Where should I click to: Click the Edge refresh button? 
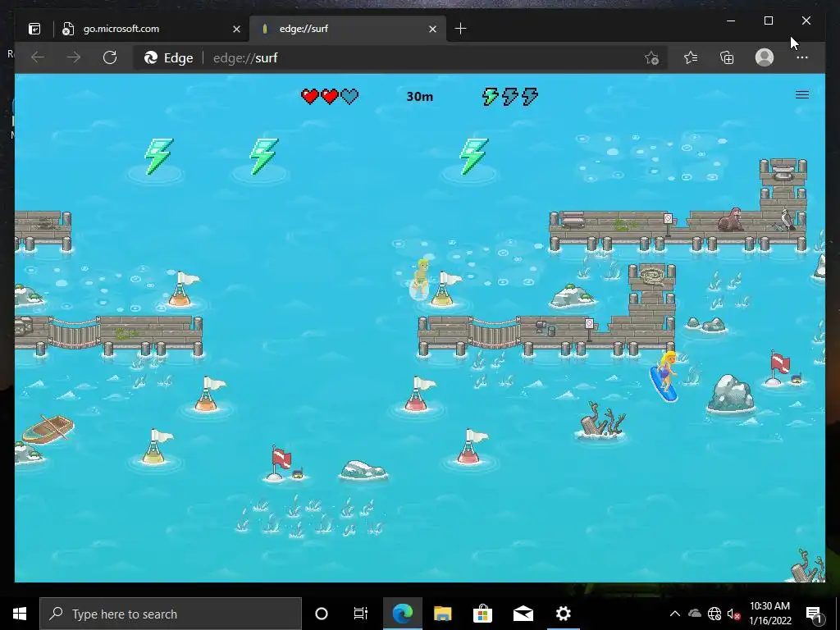tap(110, 57)
